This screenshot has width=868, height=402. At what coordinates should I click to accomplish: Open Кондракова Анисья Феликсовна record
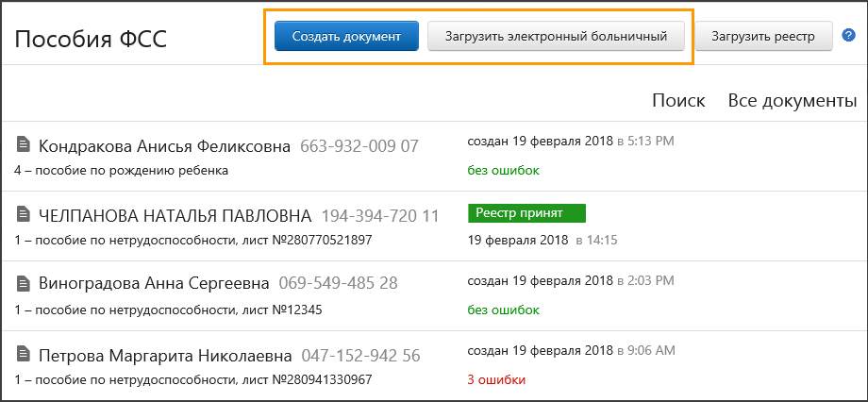[165, 146]
